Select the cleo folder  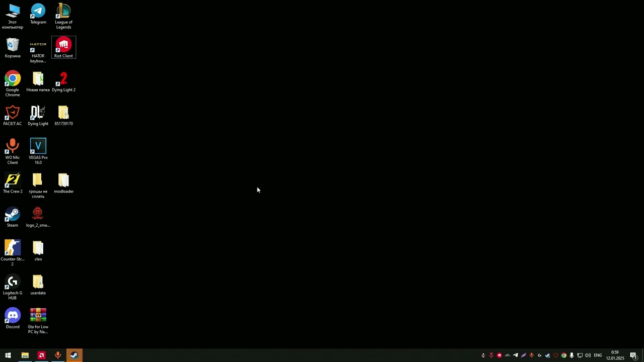click(x=38, y=251)
